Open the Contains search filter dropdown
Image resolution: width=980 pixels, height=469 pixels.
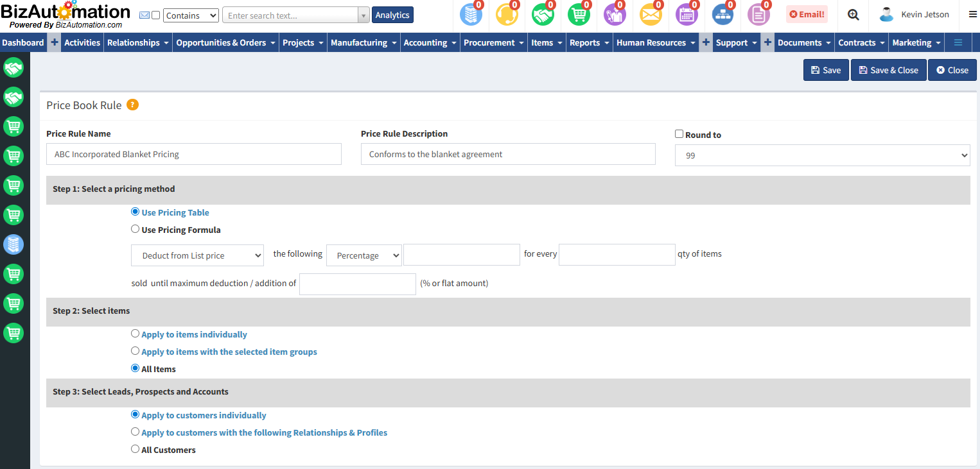191,15
